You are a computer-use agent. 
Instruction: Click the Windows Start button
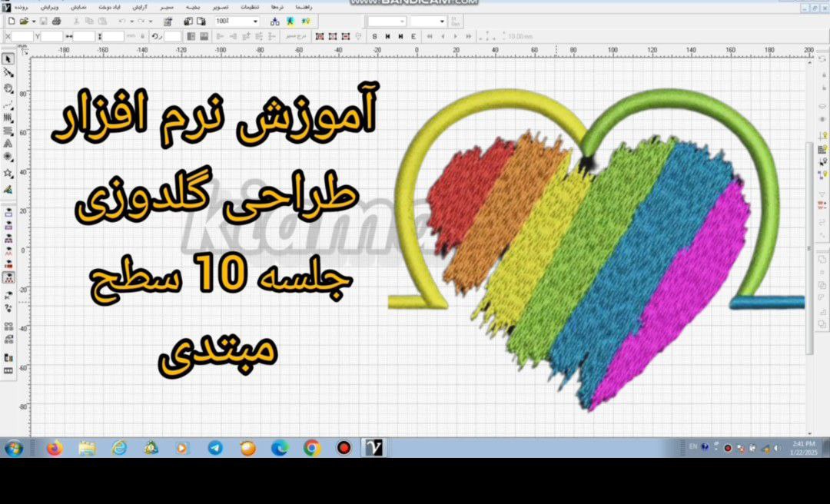14,448
